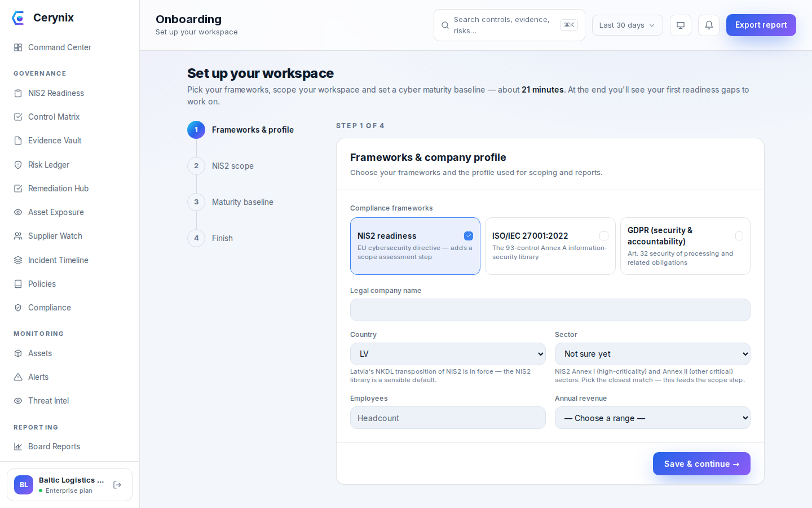This screenshot has width=812, height=508.
Task: Click the Command Center grid icon
Action: [18, 47]
